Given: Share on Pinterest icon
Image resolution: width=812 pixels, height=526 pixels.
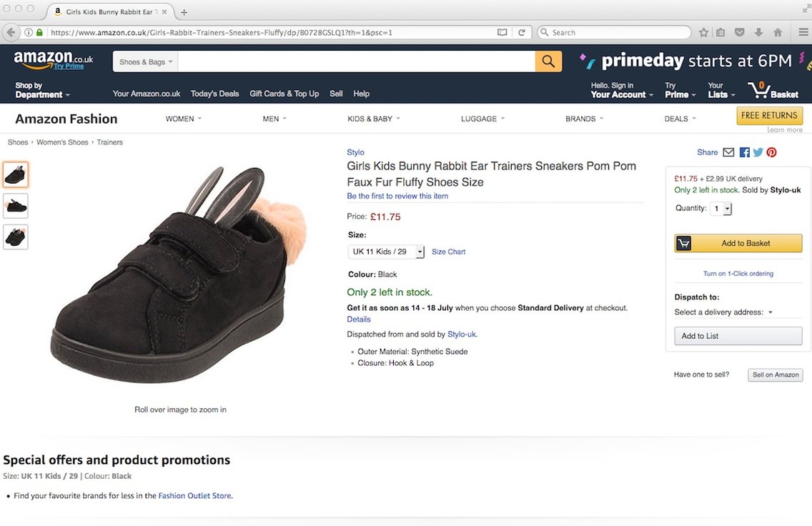Looking at the screenshot, I should point(771,152).
